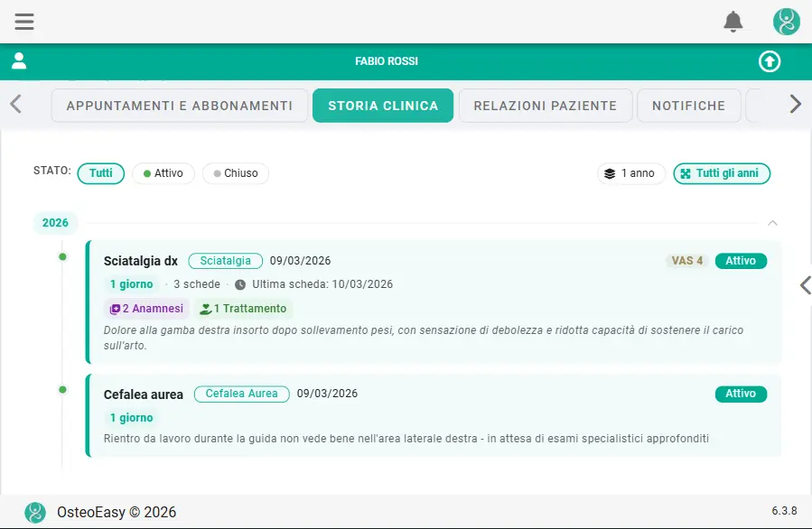Open the Notifiche tab
812x529 pixels.
coord(689,106)
